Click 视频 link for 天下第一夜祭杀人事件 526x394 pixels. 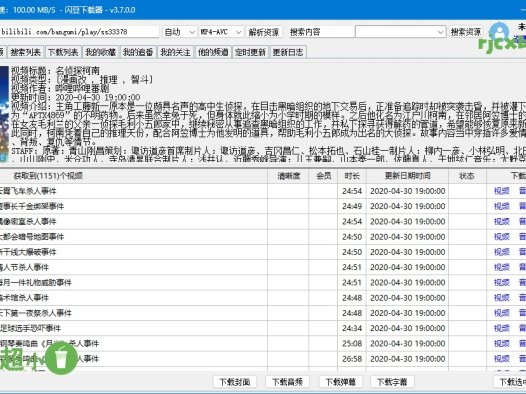(502, 313)
